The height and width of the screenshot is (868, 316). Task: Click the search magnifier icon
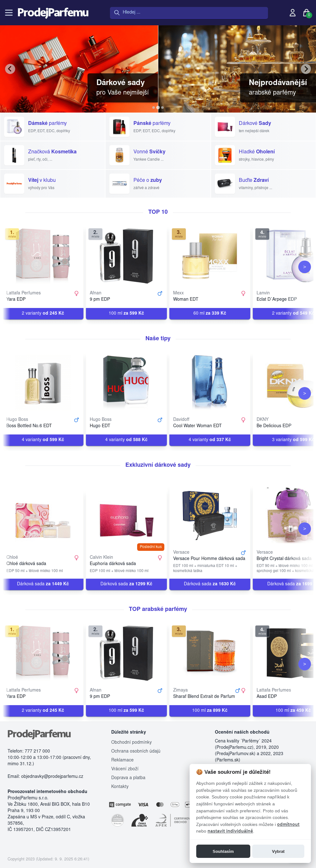117,12
